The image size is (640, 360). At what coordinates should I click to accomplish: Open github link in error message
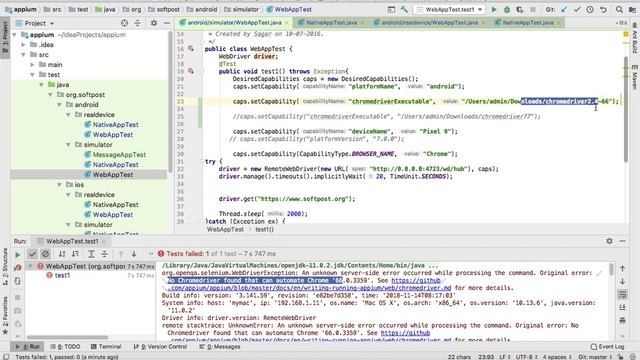pos(416,280)
